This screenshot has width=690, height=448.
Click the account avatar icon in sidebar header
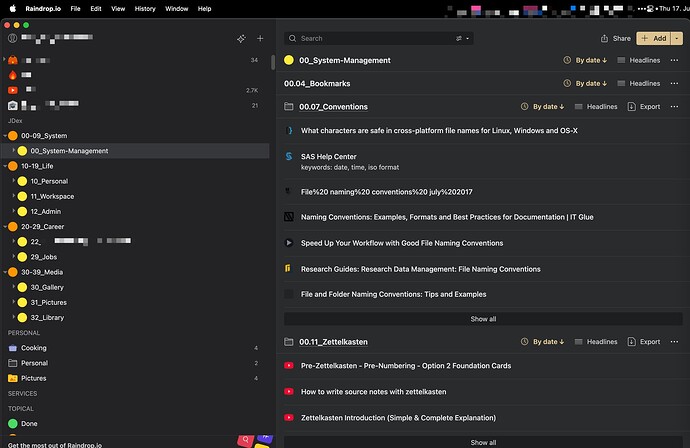point(12,38)
